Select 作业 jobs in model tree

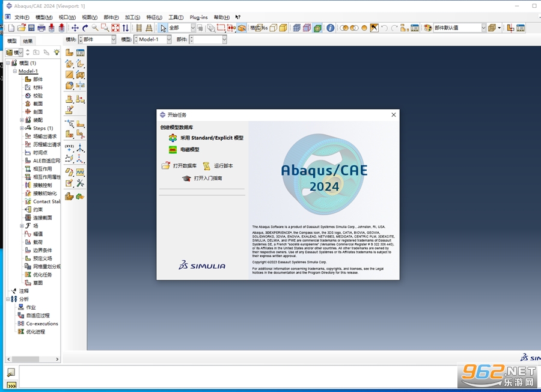click(x=27, y=307)
